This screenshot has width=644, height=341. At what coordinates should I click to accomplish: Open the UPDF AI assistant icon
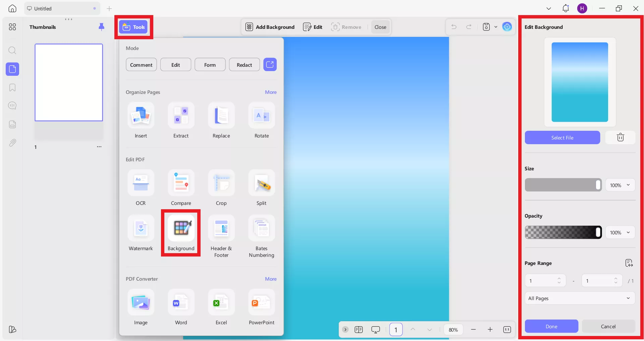507,27
